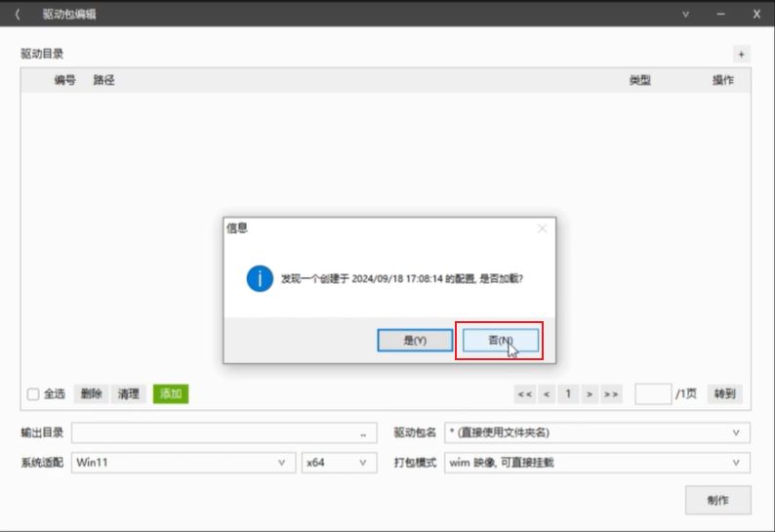
Task: Expand the Win11 system dropdown
Action: tap(281, 463)
